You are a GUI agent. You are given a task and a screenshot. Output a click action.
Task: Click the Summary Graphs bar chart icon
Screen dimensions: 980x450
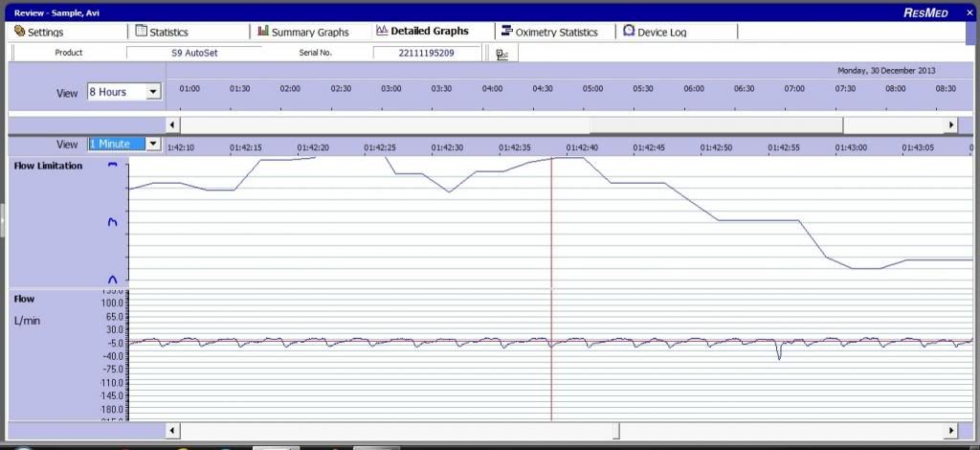point(263,32)
